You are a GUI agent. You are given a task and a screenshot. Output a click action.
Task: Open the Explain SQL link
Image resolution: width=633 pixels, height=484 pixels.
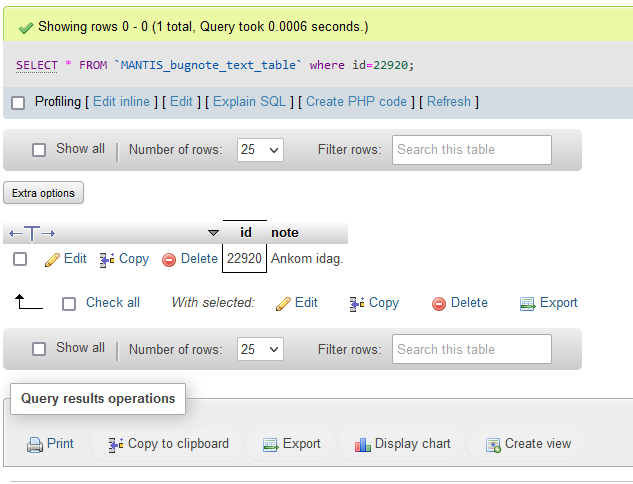tap(249, 102)
